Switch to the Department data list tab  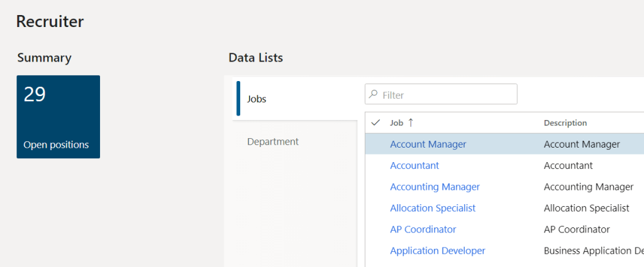[272, 141]
